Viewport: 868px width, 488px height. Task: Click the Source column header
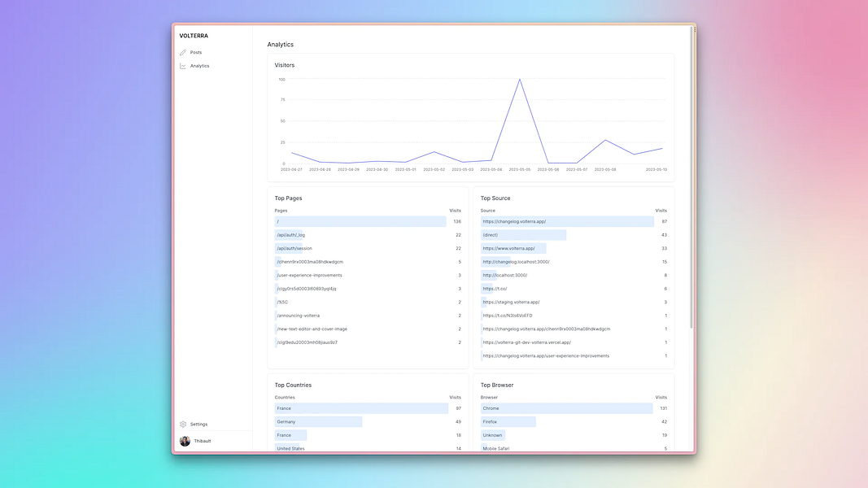click(x=488, y=211)
